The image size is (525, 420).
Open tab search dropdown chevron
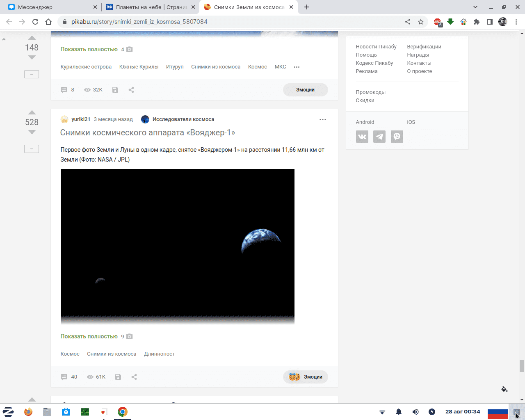click(x=475, y=7)
